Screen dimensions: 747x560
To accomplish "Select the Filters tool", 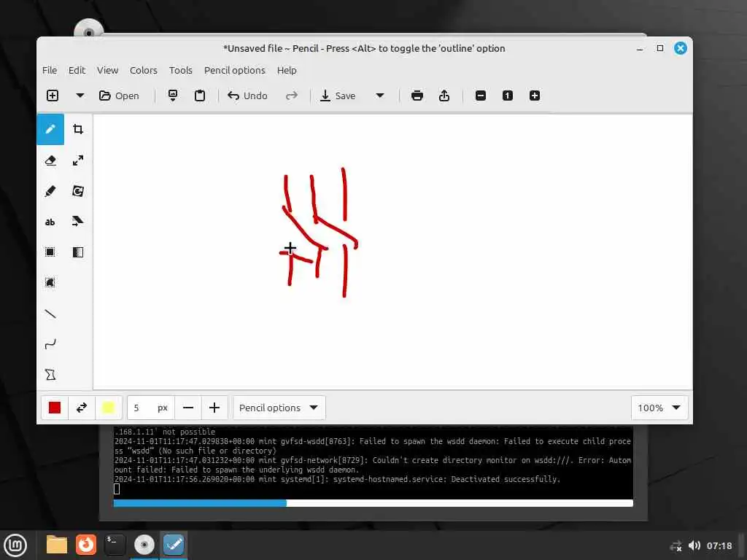I will point(78,252).
